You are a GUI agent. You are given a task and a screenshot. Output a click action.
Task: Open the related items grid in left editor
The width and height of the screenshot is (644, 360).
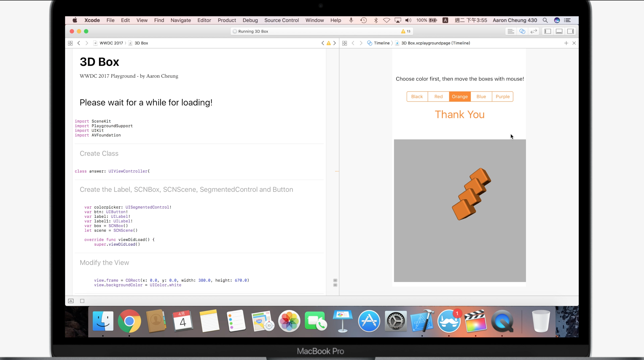pos(70,43)
